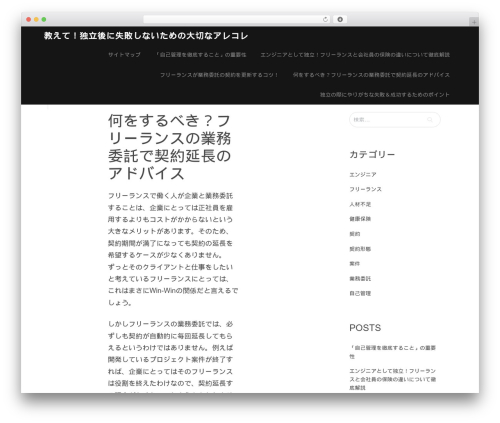This screenshot has width=500, height=423.
Task: Minimize window with the yellow button
Action: (36, 19)
